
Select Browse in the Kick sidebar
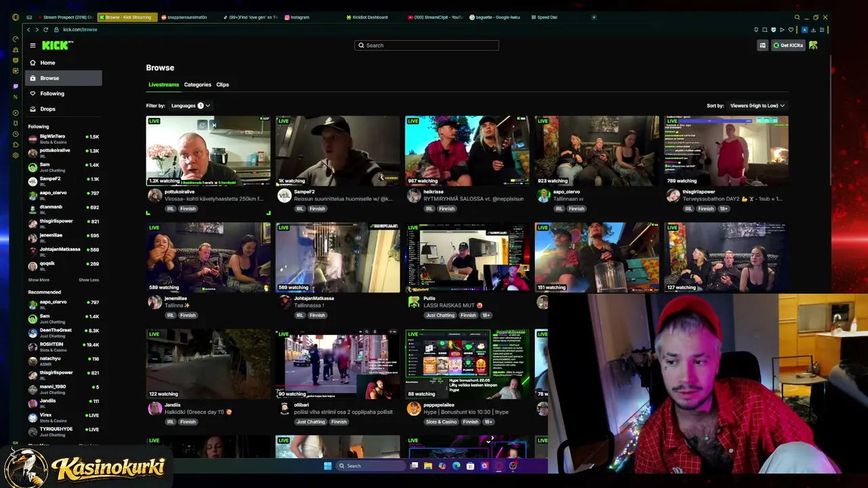(x=64, y=78)
